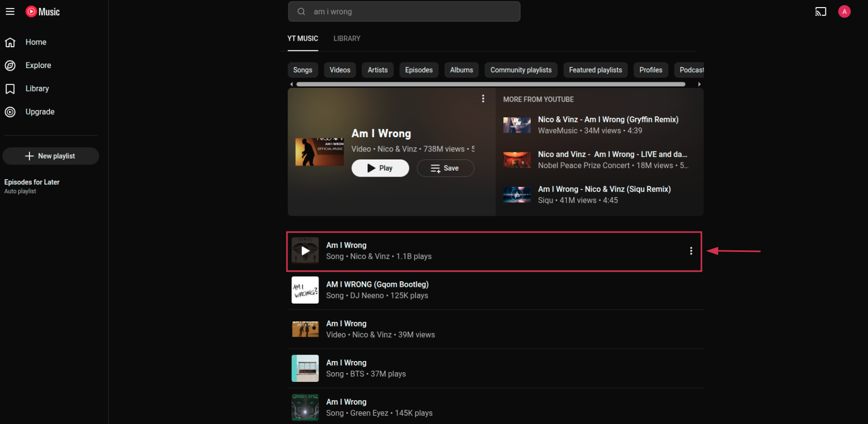Play the Am I Wrong top result
This screenshot has height=424, width=868.
380,168
